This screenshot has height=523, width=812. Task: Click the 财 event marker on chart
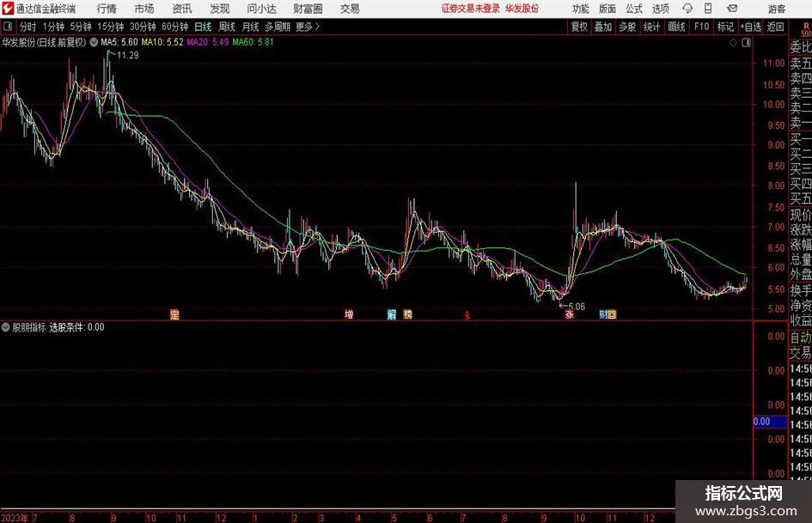point(603,314)
